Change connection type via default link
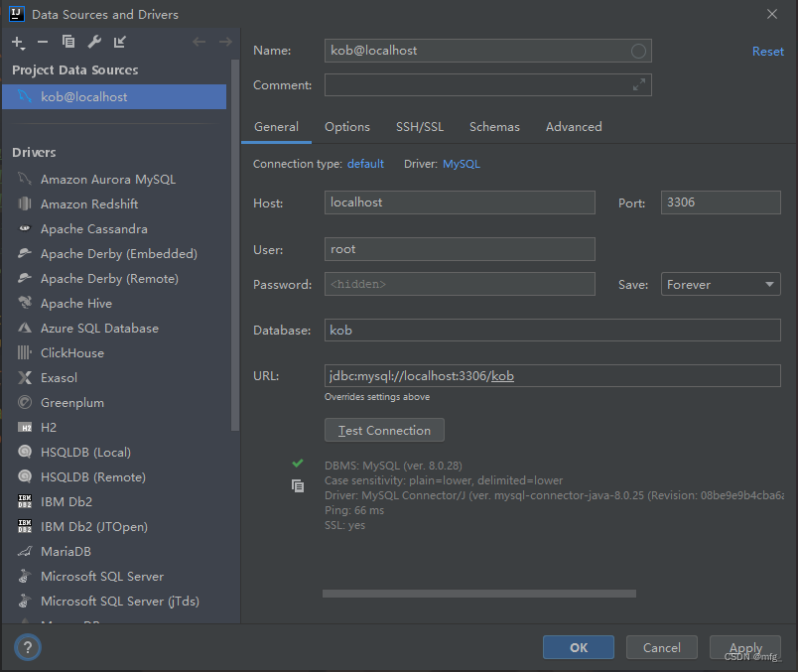Screen dimensions: 798x672 (x=365, y=164)
